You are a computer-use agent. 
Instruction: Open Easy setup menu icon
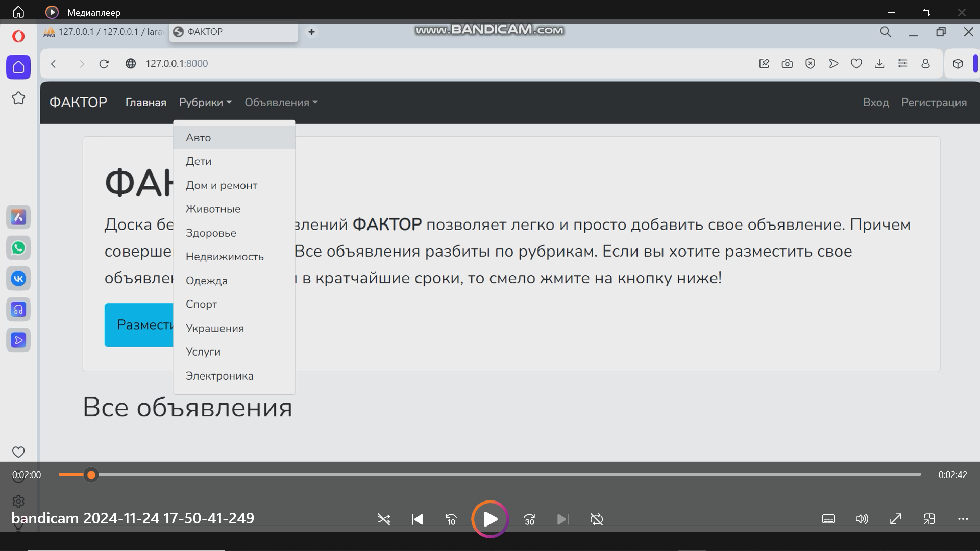(902, 64)
